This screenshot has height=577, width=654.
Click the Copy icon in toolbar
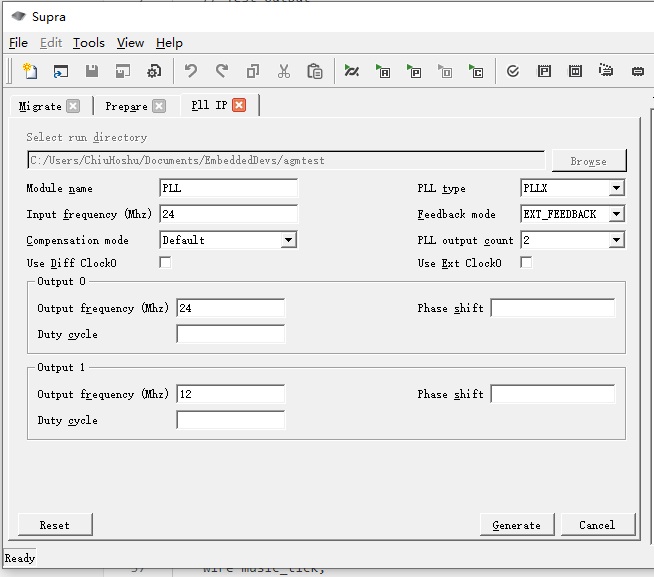coord(253,71)
